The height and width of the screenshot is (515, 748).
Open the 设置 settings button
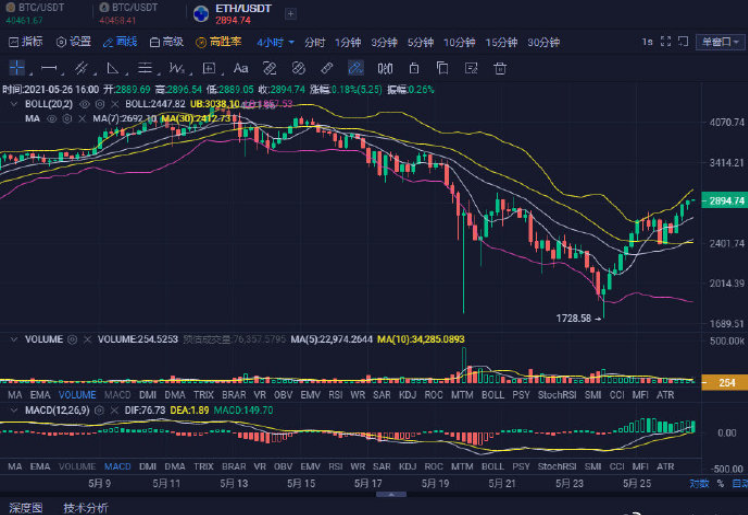tap(73, 42)
